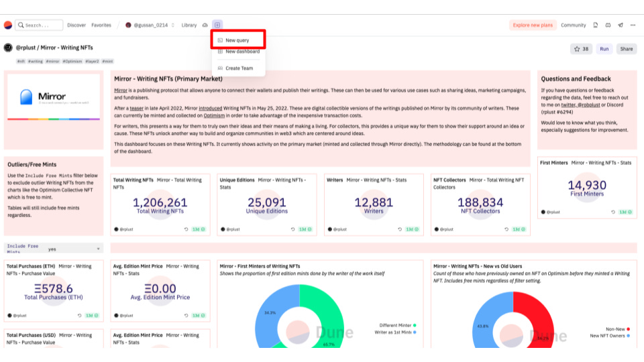This screenshot has height=362, width=644.
Task: Refresh the Total Purchases (ETH) card
Action: tap(79, 316)
